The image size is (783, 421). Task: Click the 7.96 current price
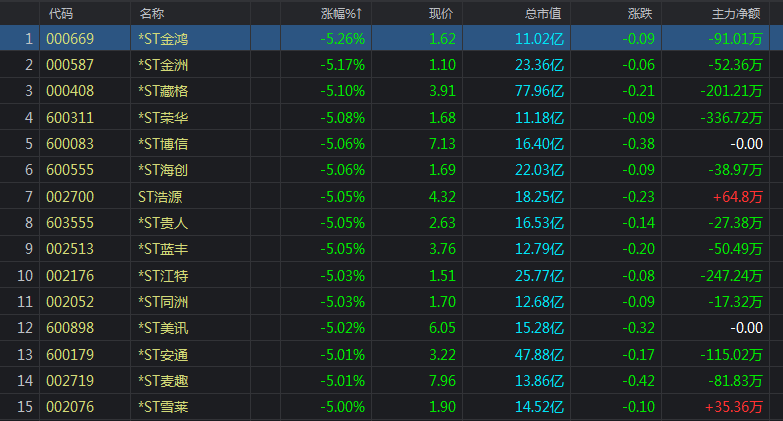pos(442,381)
